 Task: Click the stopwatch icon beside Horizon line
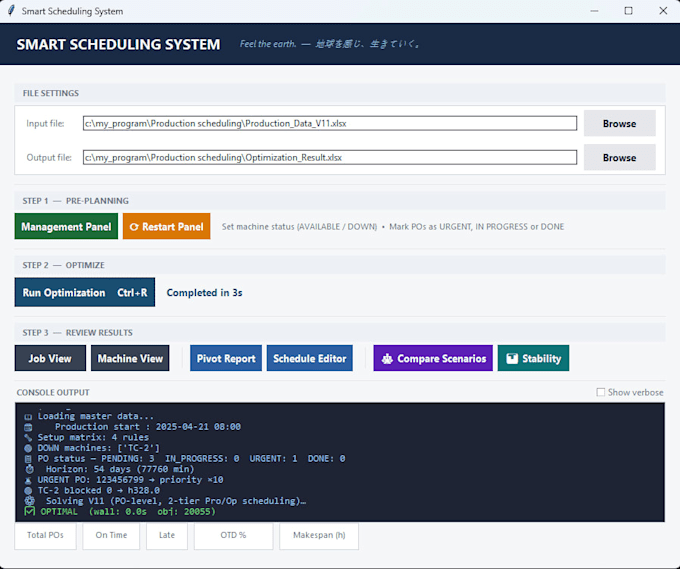tap(29, 469)
